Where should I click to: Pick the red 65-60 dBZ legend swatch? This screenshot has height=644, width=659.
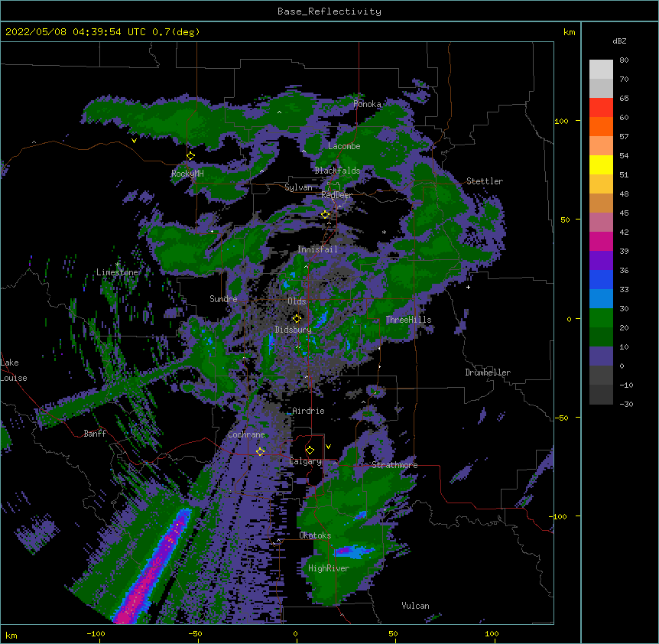[601, 108]
